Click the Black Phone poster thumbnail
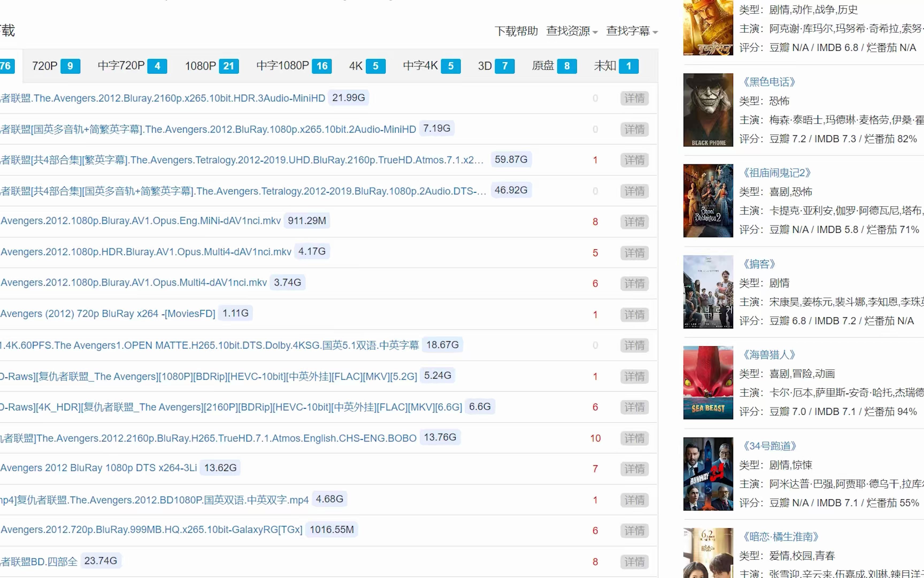Image resolution: width=924 pixels, height=578 pixels. point(708,110)
